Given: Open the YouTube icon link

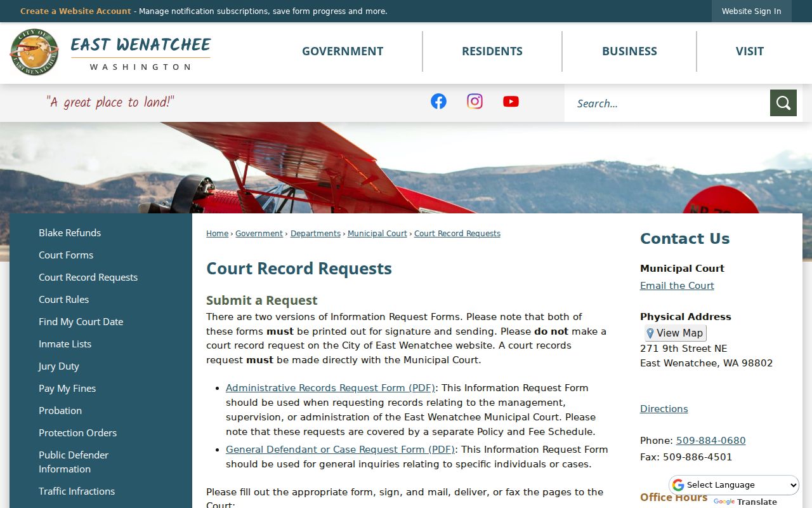Looking at the screenshot, I should click(x=511, y=102).
